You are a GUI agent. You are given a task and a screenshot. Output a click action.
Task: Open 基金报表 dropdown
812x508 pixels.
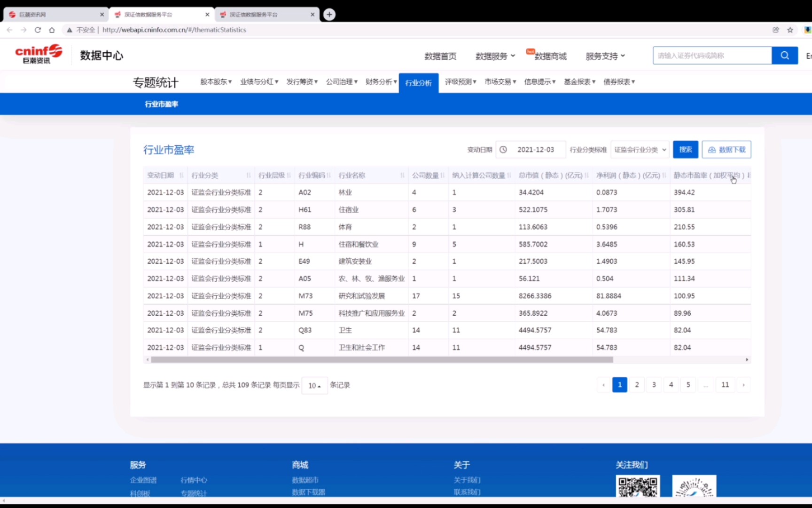[579, 82]
